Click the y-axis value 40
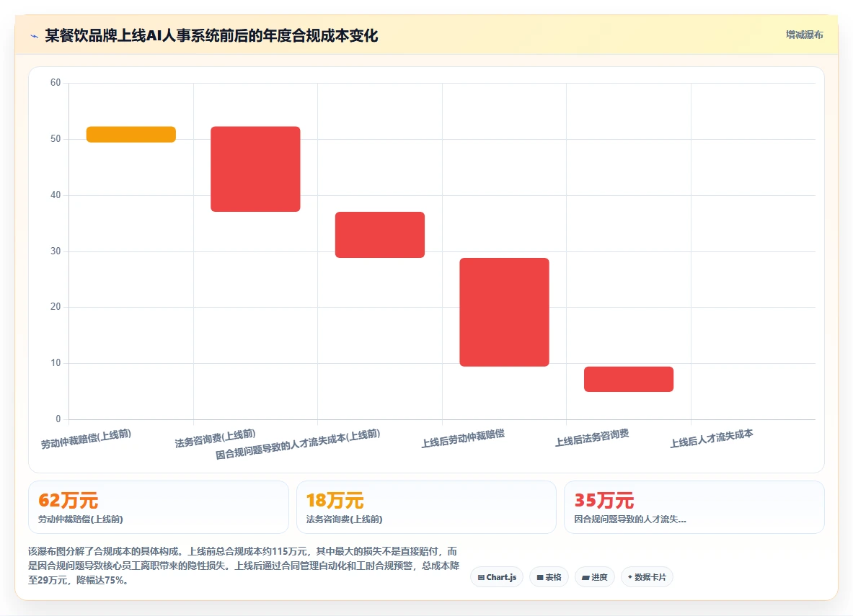Image resolution: width=853 pixels, height=616 pixels. pos(56,195)
